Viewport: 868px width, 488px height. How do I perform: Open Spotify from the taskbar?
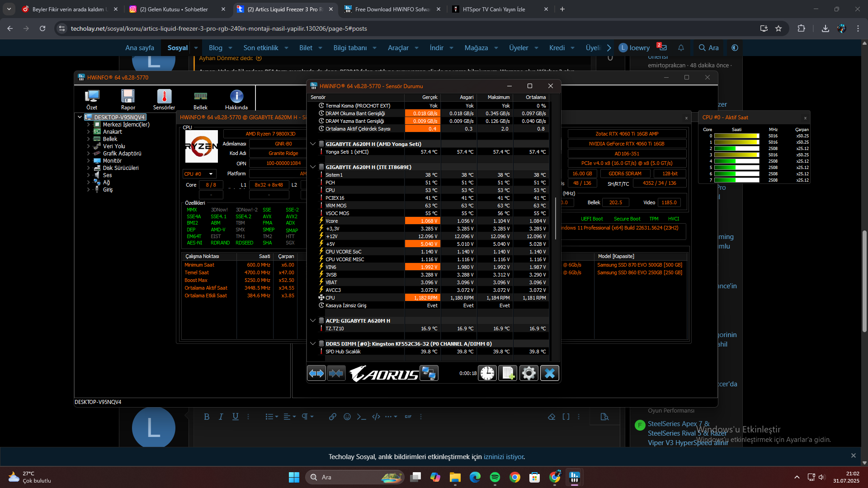(495, 477)
